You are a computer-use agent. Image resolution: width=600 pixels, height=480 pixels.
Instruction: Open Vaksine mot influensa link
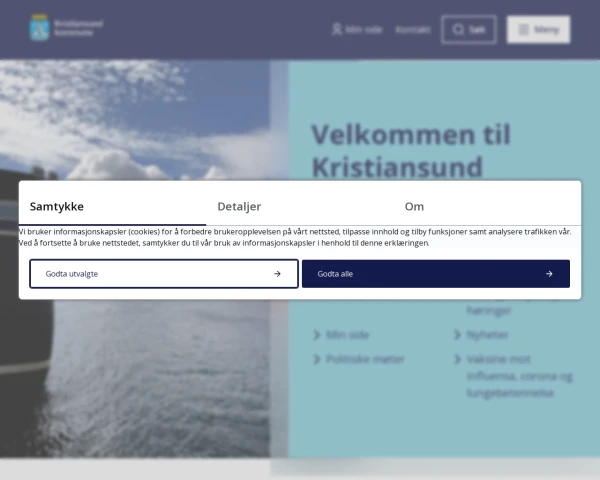tap(519, 376)
